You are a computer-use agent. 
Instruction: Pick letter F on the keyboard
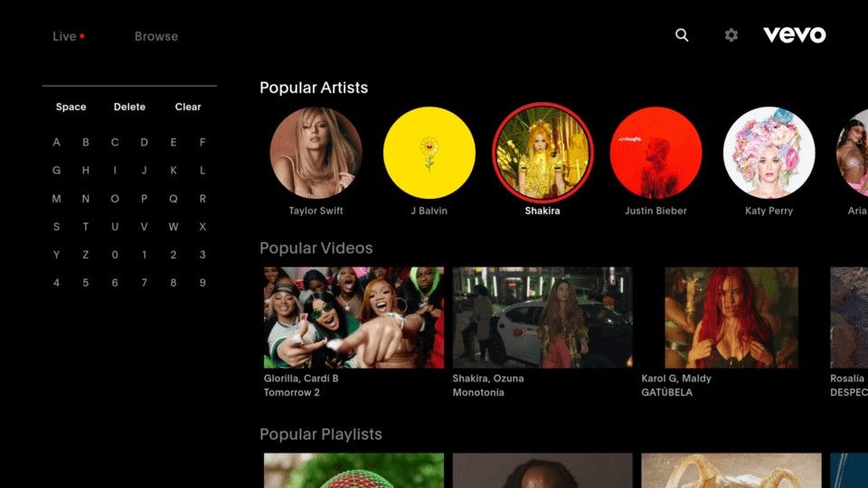pyautogui.click(x=203, y=142)
